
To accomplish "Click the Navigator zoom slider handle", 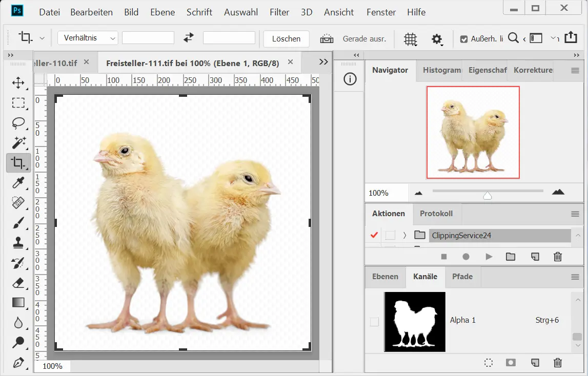I will pos(488,196).
